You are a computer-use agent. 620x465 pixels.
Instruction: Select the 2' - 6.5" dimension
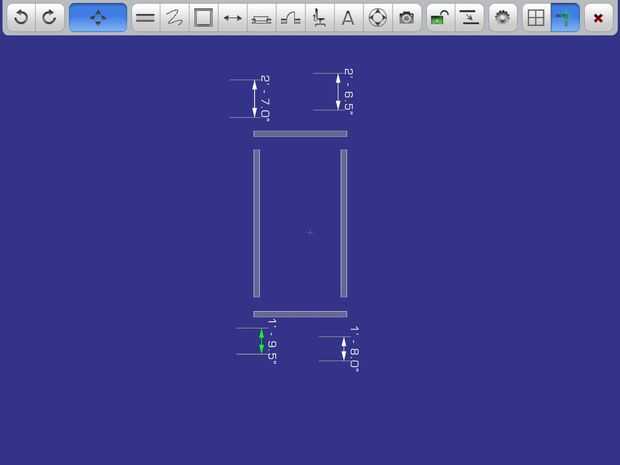point(338,92)
